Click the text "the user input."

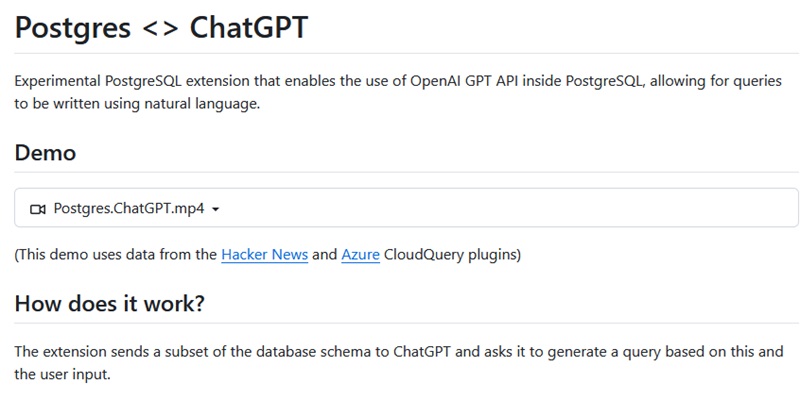pos(62,374)
